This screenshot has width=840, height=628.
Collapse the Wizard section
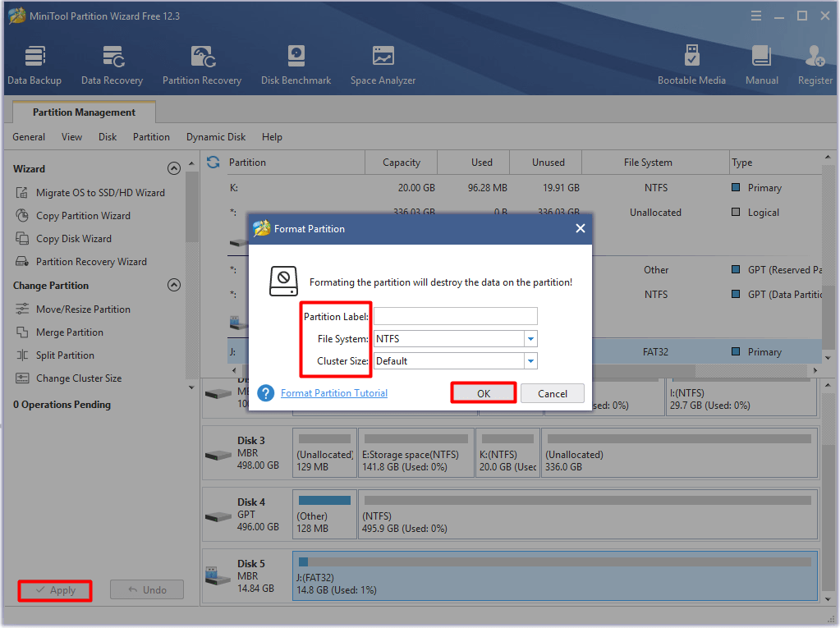[174, 168]
